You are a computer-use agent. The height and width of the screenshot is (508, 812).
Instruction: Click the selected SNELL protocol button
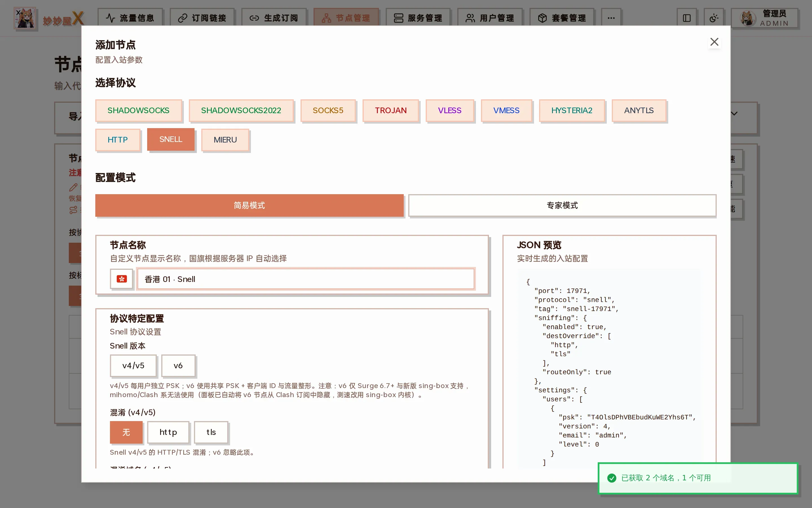point(171,139)
